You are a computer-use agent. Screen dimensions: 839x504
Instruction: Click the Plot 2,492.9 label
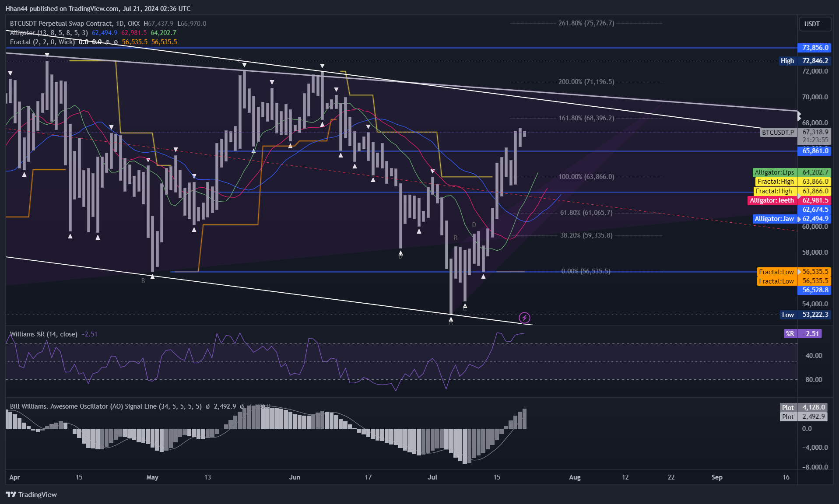(804, 416)
